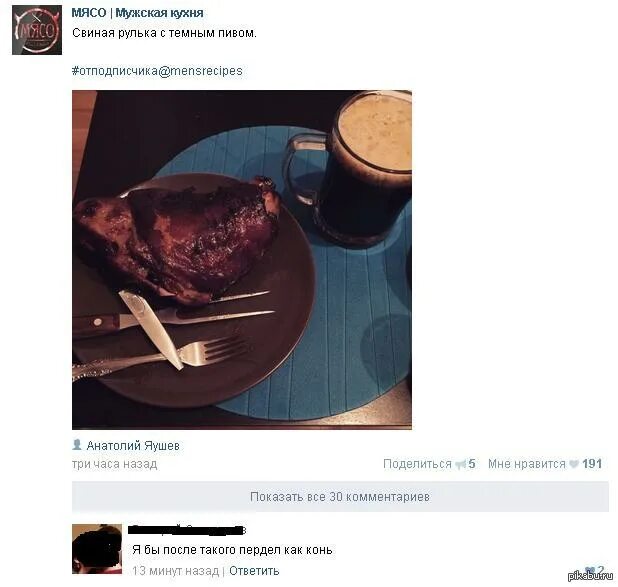Open the commenter's blacked-out avatar
Screen dimensions: 618x587
pos(97,549)
